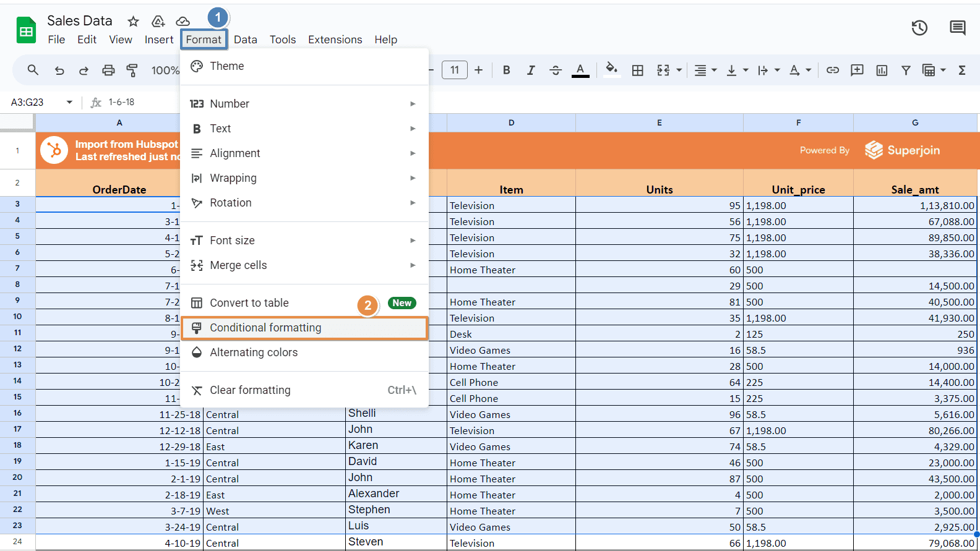
Task: Open text wrapping dropdown in toolbar
Action: [768, 70]
